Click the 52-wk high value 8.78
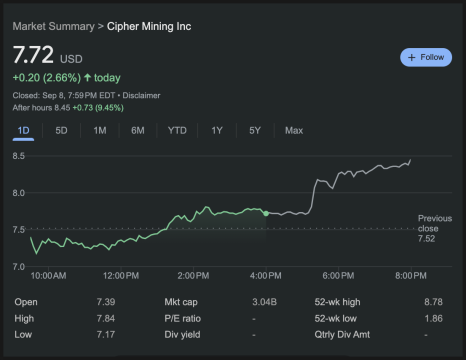Image resolution: width=466 pixels, height=360 pixels. (x=433, y=302)
